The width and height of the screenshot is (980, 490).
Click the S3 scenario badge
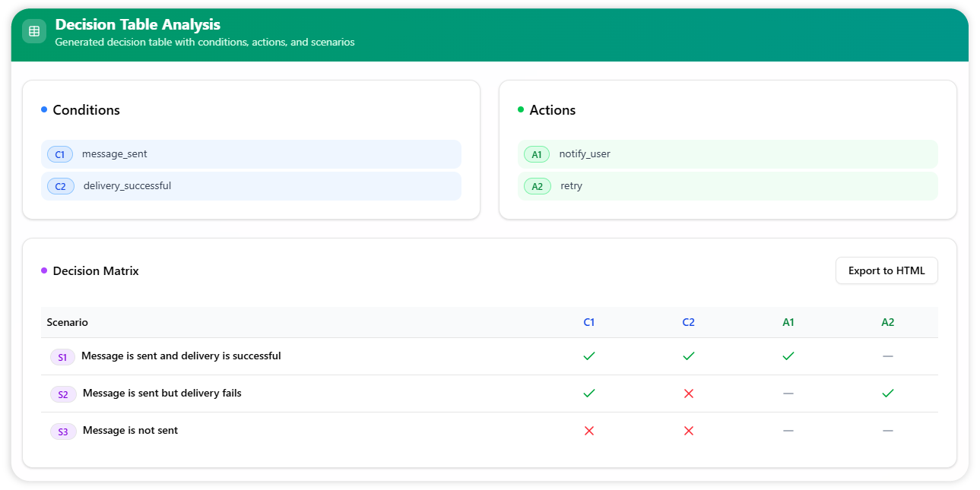(x=63, y=432)
